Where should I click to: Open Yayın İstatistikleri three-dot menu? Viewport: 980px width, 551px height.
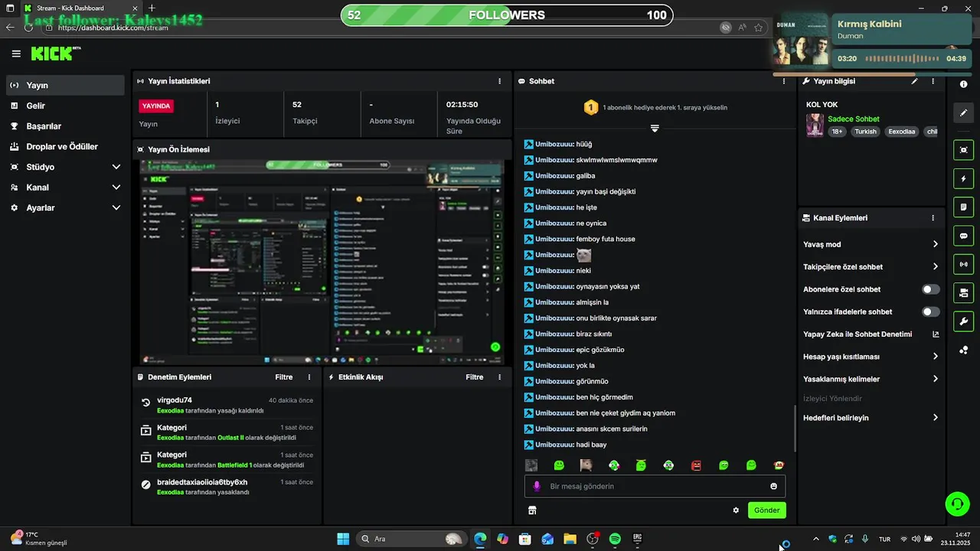tap(500, 81)
